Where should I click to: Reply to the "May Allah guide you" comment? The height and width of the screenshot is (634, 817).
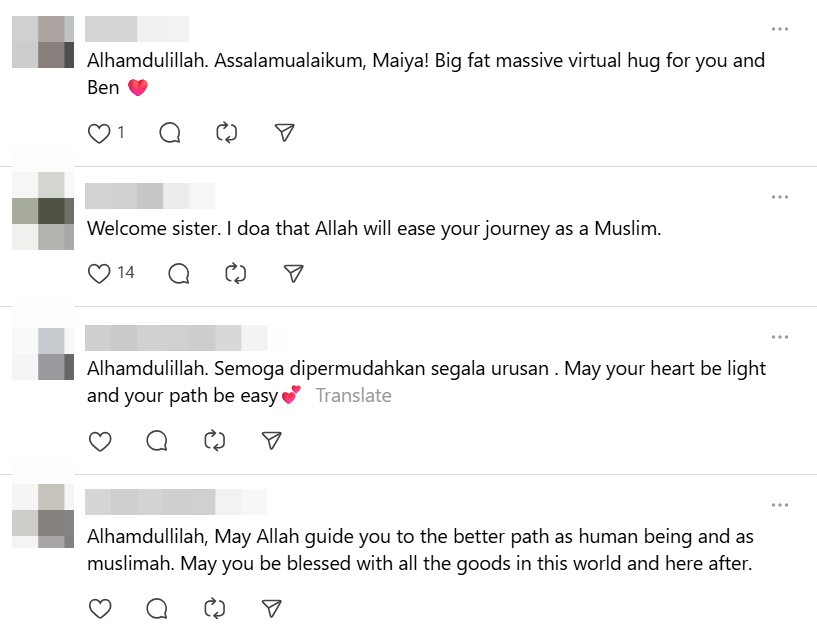(x=157, y=608)
